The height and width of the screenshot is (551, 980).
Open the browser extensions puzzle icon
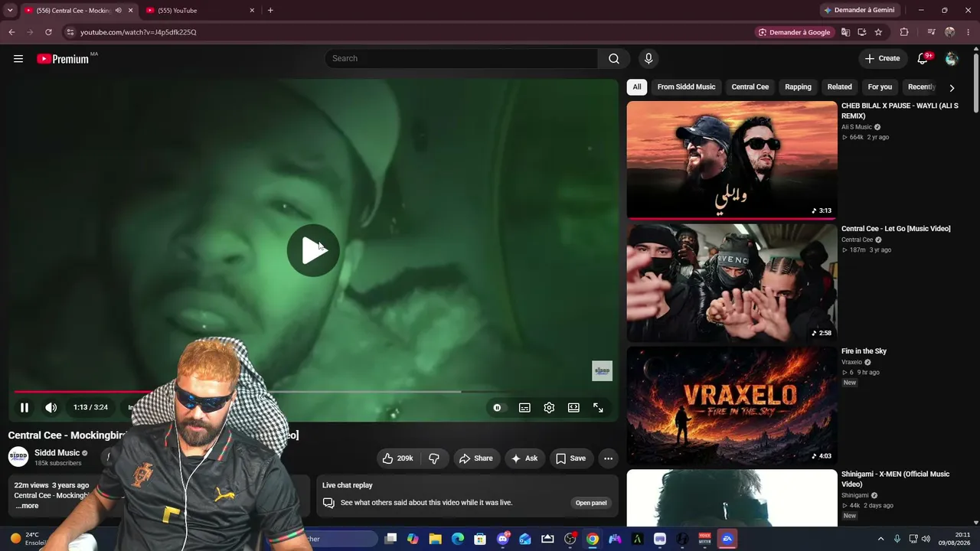click(x=904, y=32)
